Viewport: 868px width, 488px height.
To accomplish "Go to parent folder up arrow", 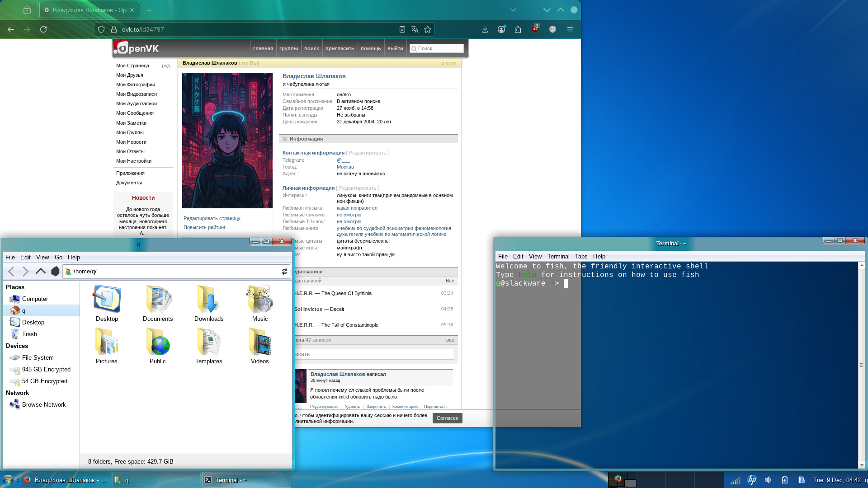I will [x=41, y=271].
